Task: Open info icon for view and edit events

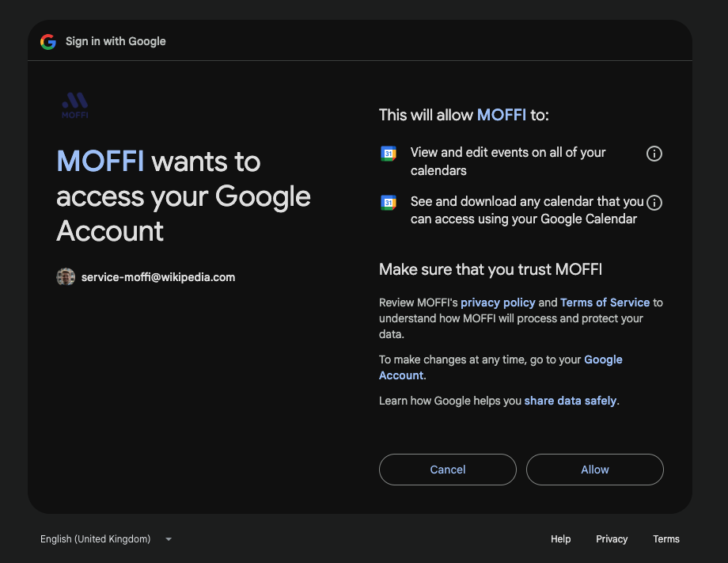Action: [x=654, y=154]
